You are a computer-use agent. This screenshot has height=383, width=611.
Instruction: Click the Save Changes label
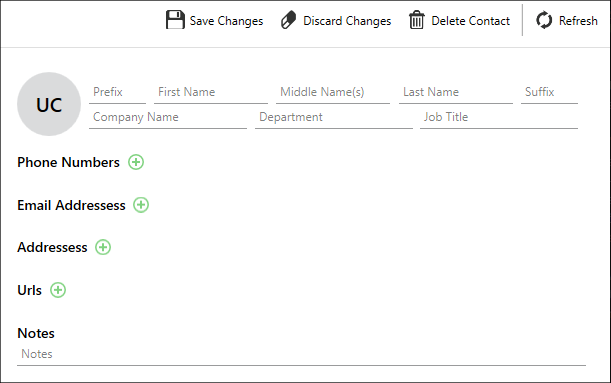point(226,21)
